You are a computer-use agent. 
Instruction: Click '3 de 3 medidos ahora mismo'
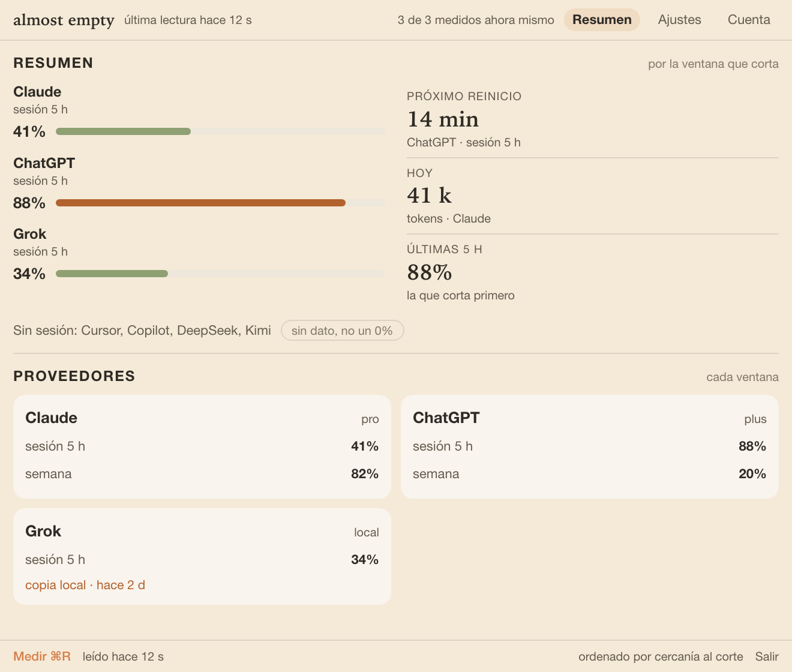pyautogui.click(x=476, y=20)
